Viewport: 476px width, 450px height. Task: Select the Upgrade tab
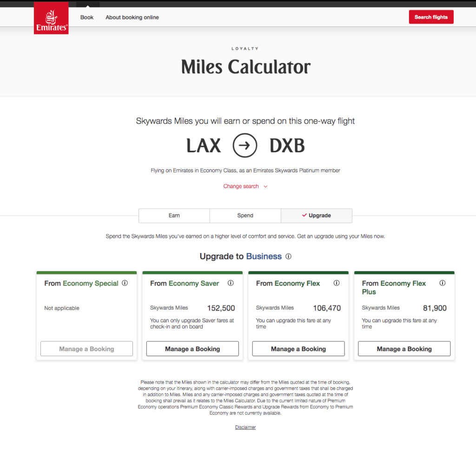[x=317, y=215]
